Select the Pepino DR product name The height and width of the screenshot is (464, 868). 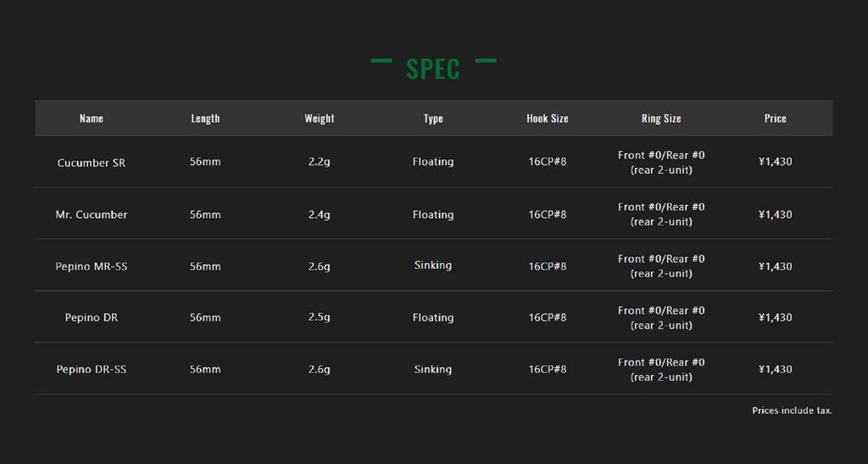click(92, 318)
